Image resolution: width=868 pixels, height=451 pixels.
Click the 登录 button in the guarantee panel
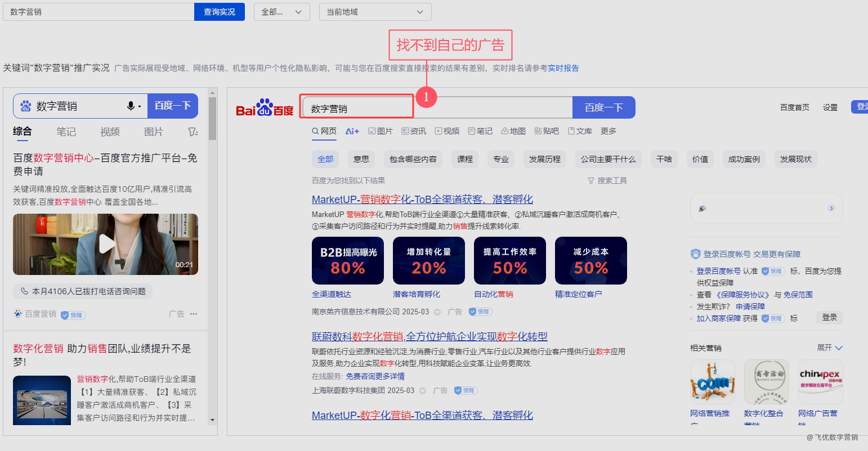[830, 317]
